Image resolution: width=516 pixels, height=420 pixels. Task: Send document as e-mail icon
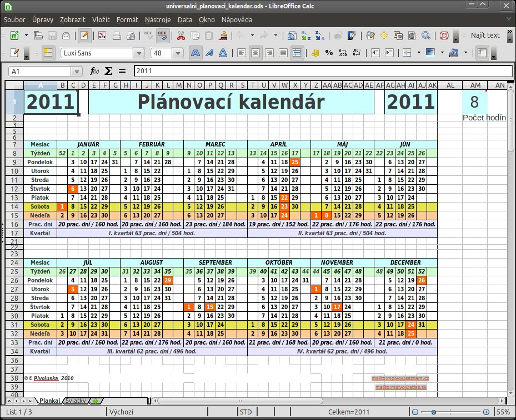(x=66, y=35)
